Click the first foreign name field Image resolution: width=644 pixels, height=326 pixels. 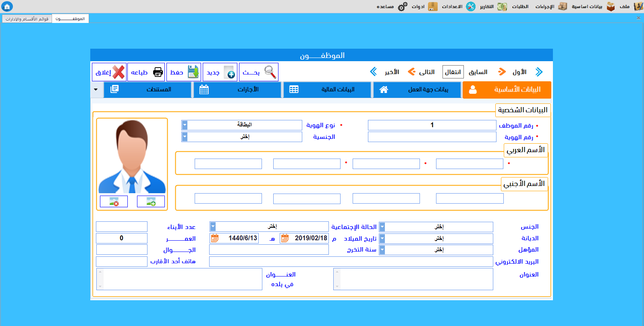click(469, 198)
